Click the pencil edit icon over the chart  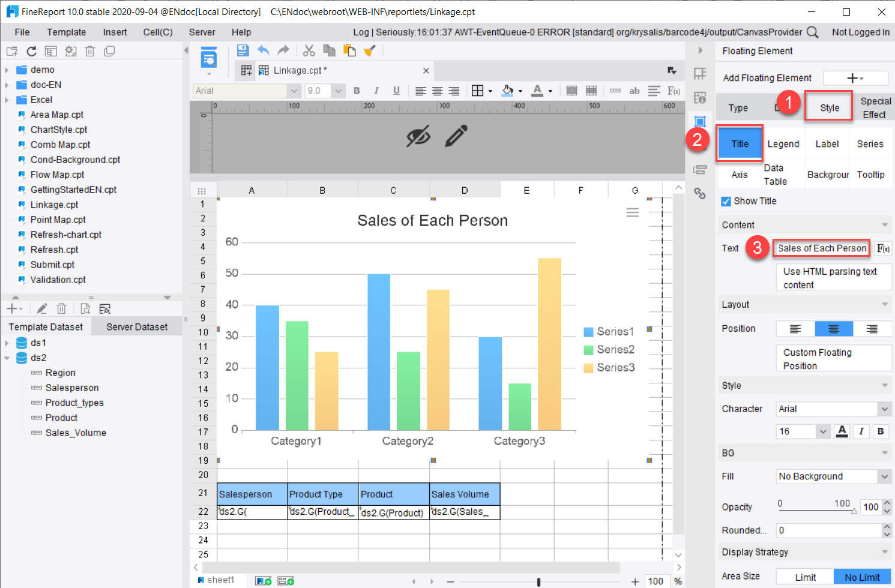pos(456,136)
